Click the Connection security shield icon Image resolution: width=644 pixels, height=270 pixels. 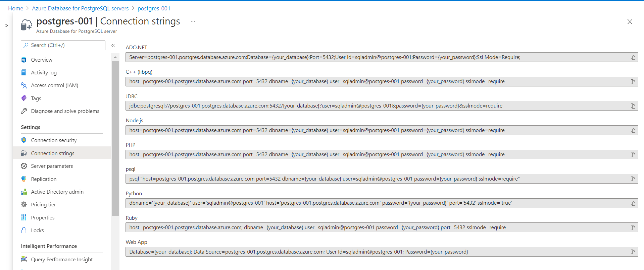24,140
